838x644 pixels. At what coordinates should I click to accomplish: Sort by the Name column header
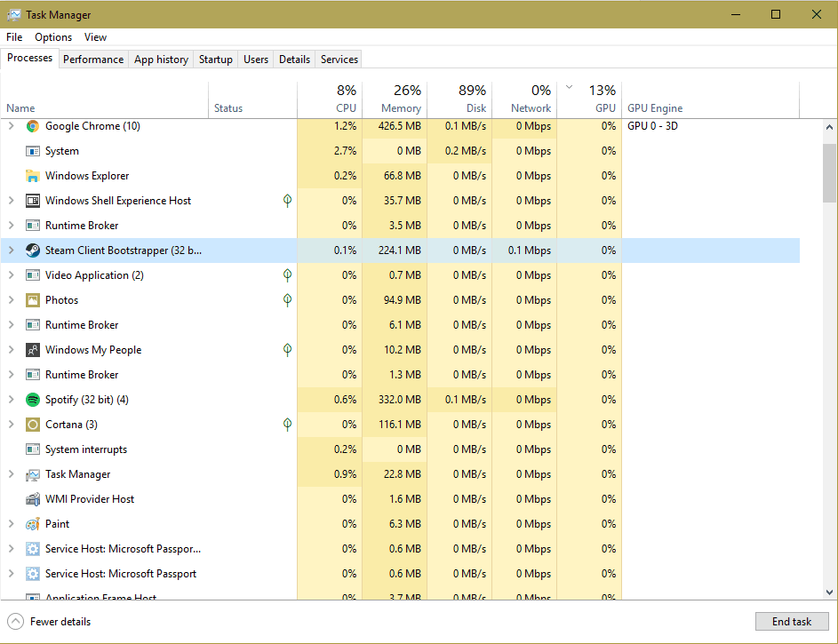pyautogui.click(x=104, y=99)
